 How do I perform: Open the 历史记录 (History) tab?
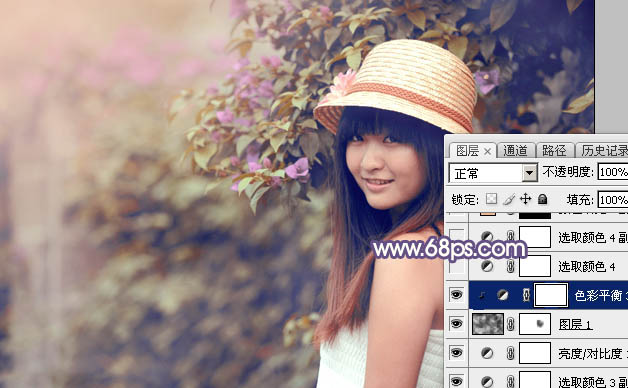pyautogui.click(x=604, y=151)
